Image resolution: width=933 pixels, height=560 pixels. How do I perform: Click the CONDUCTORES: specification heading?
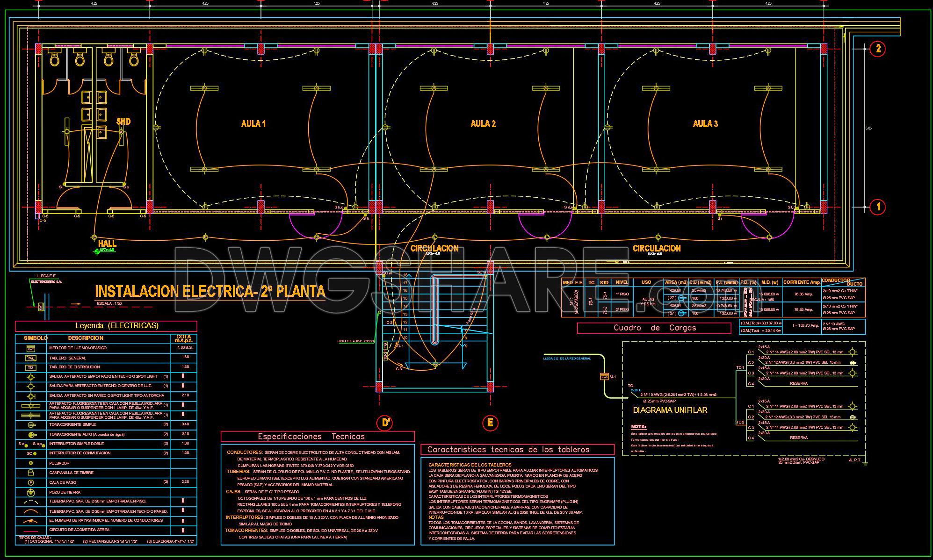245,453
